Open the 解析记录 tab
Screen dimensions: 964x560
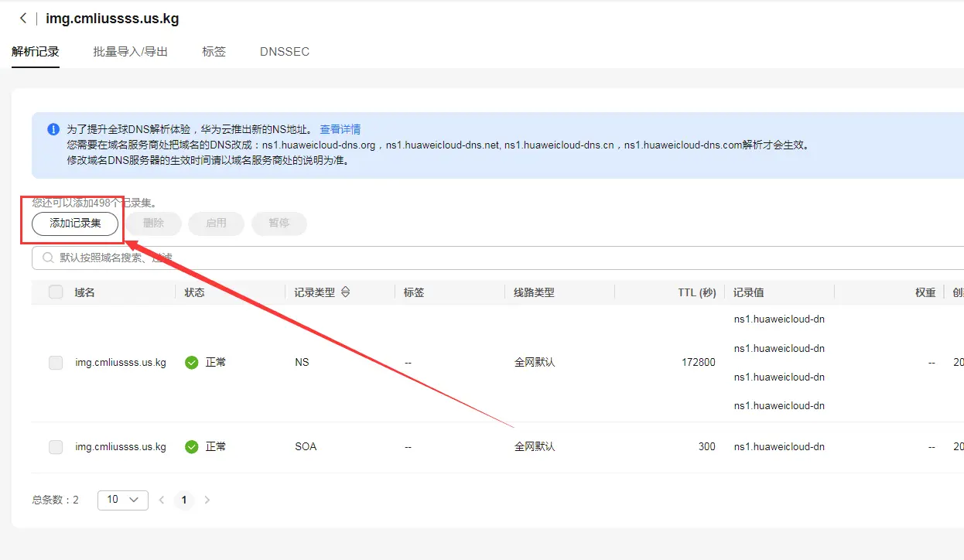point(36,52)
